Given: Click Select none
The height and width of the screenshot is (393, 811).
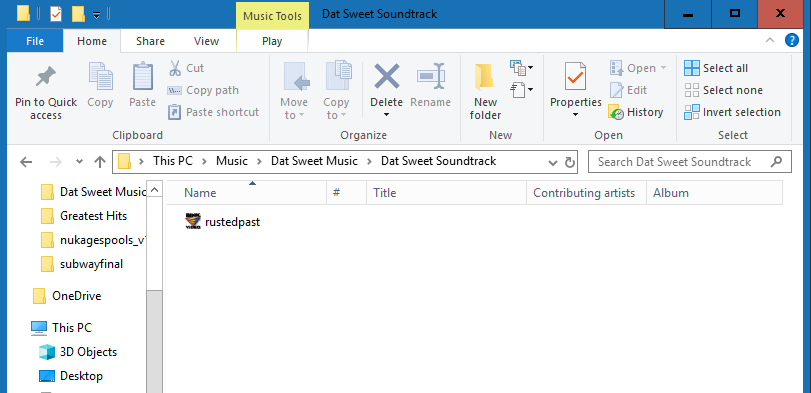Looking at the screenshot, I should point(723,90).
